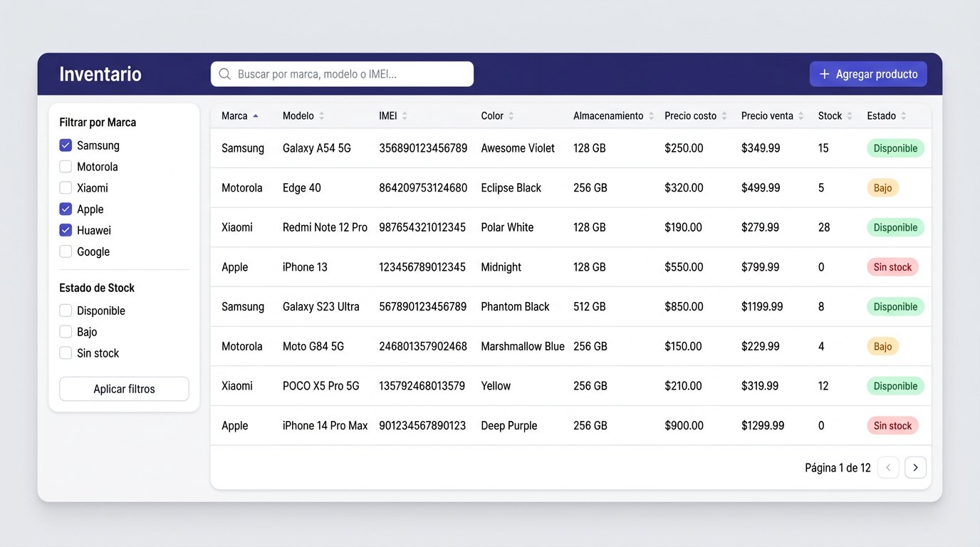Screen dimensions: 980x547
Task: Check the Disponible stock filter
Action: [66, 311]
